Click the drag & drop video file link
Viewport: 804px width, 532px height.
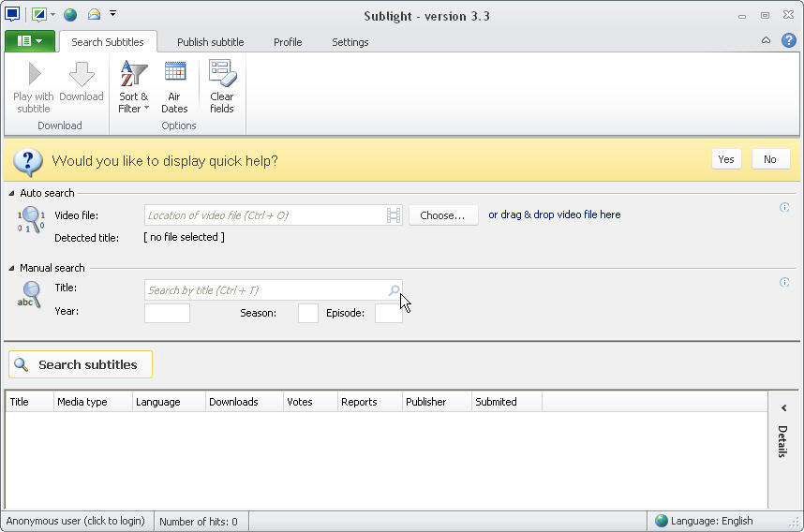pos(555,214)
